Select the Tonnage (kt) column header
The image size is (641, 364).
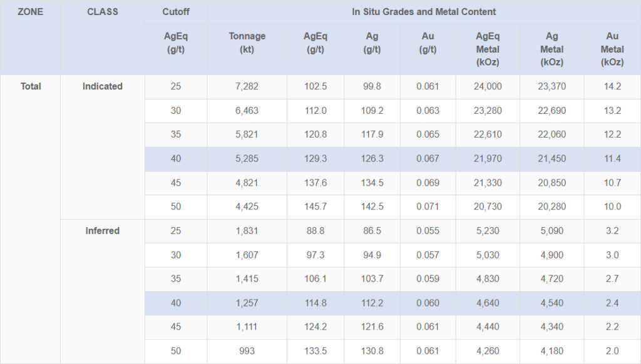click(247, 43)
